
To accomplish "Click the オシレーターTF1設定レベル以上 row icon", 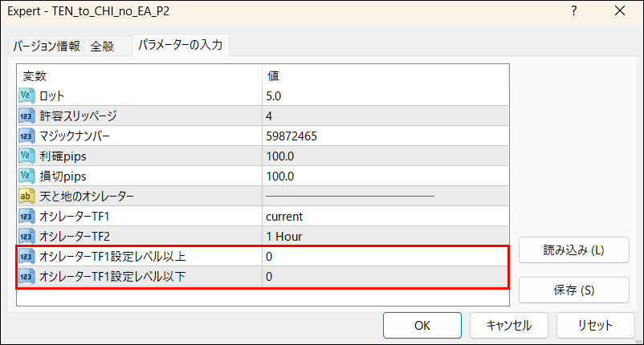I will click(x=26, y=257).
